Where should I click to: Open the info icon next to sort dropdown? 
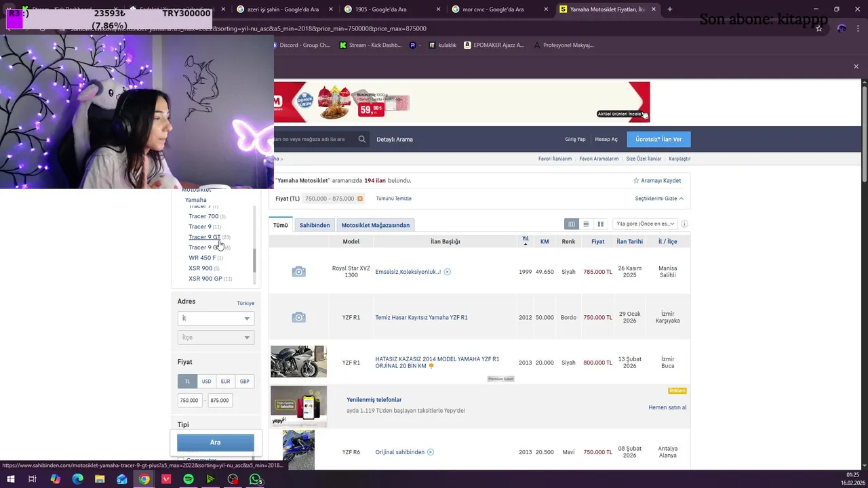point(684,224)
